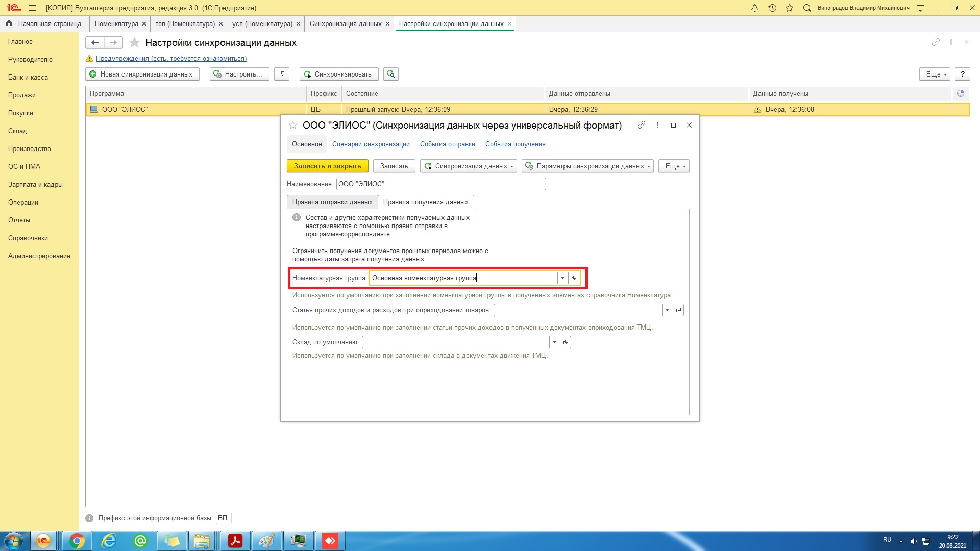Select the ООО "ЭЛИОС" row in the table
The image size is (980, 551).
click(x=527, y=109)
